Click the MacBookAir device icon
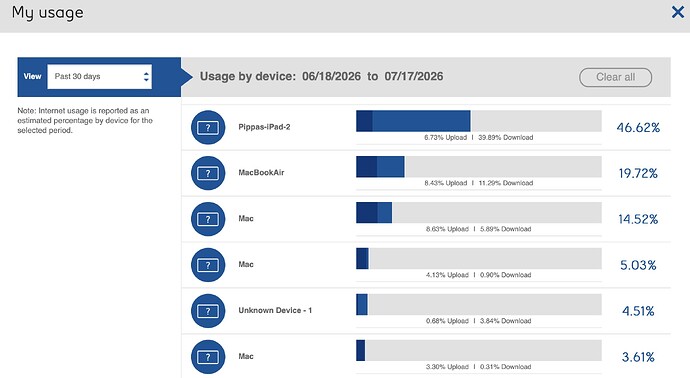The image size is (690, 378). (208, 173)
